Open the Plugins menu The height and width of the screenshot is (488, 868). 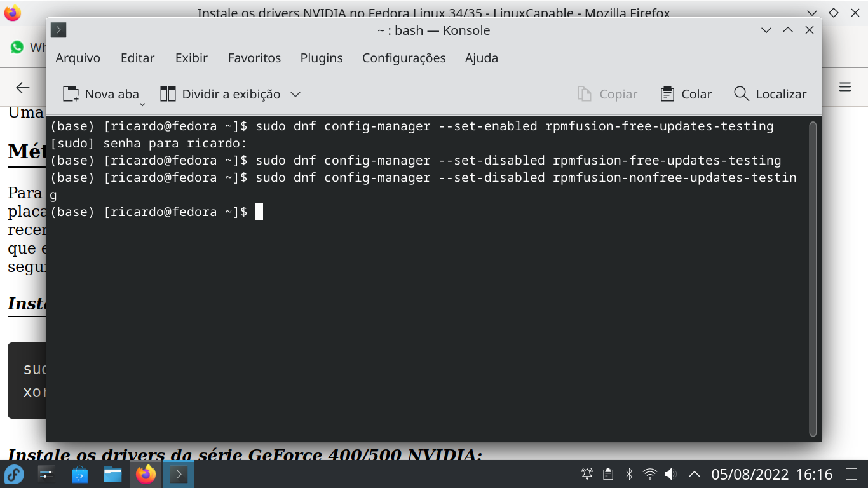coord(322,58)
